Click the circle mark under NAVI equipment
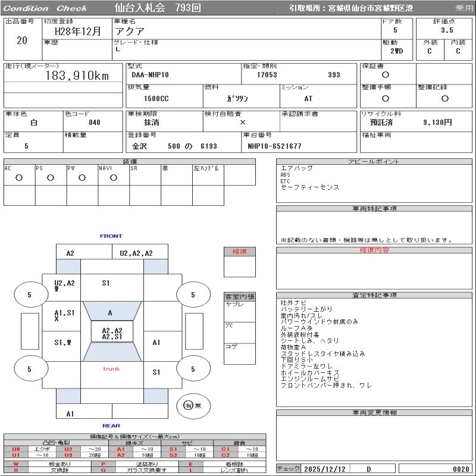Viewport: 476px width, 476px height. 114,177
